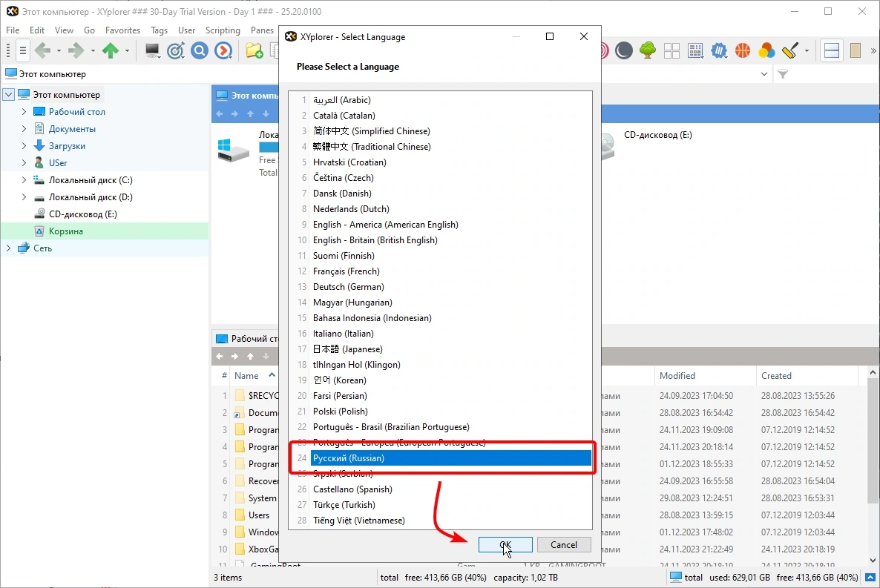Choose Deutsch (German) in language list
This screenshot has height=588, width=880.
coord(451,287)
